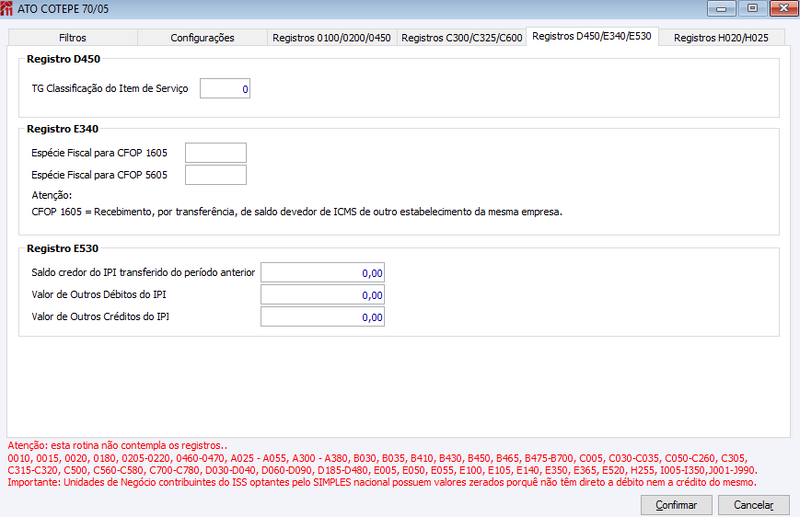
Task: Click the Valor de Outros Débitos do IPI field
Action: (322, 294)
